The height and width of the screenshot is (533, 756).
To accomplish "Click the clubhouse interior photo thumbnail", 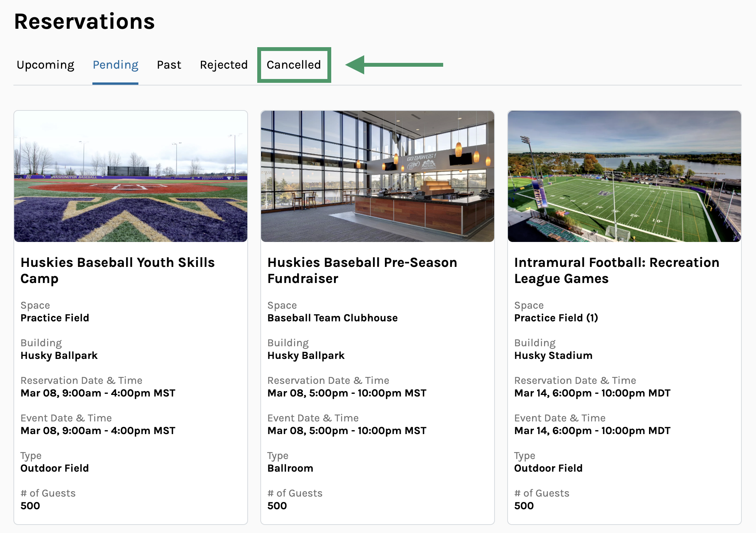I will (x=377, y=176).
